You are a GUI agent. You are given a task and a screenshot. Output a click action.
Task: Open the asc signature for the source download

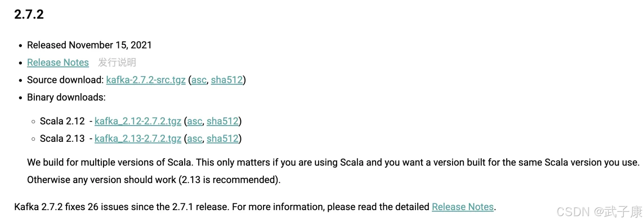199,80
